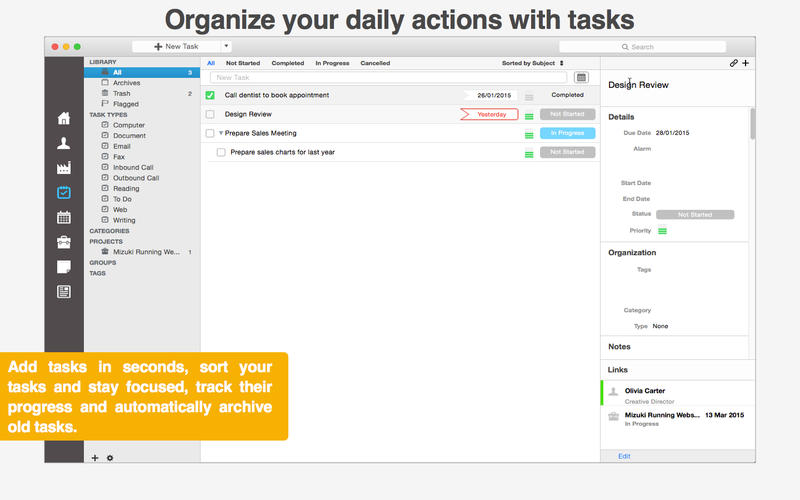Open In Progress status dropdown in task list
The image size is (800, 500).
coord(567,133)
